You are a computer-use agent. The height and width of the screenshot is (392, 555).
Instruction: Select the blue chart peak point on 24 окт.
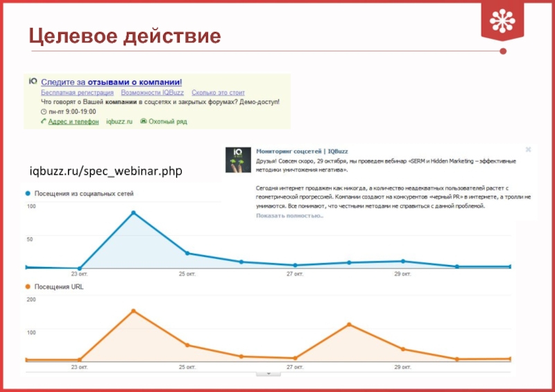click(x=133, y=213)
